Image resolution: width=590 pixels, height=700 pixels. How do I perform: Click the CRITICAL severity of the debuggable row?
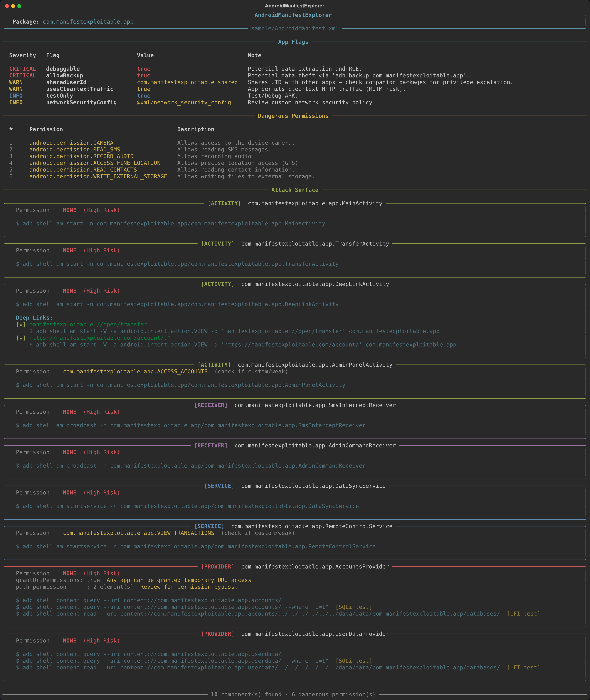[22, 69]
